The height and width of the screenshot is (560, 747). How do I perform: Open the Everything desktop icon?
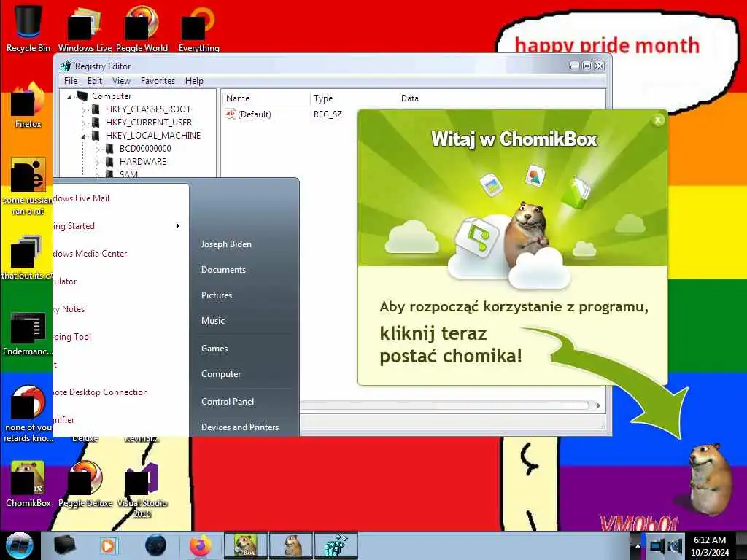[x=198, y=28]
